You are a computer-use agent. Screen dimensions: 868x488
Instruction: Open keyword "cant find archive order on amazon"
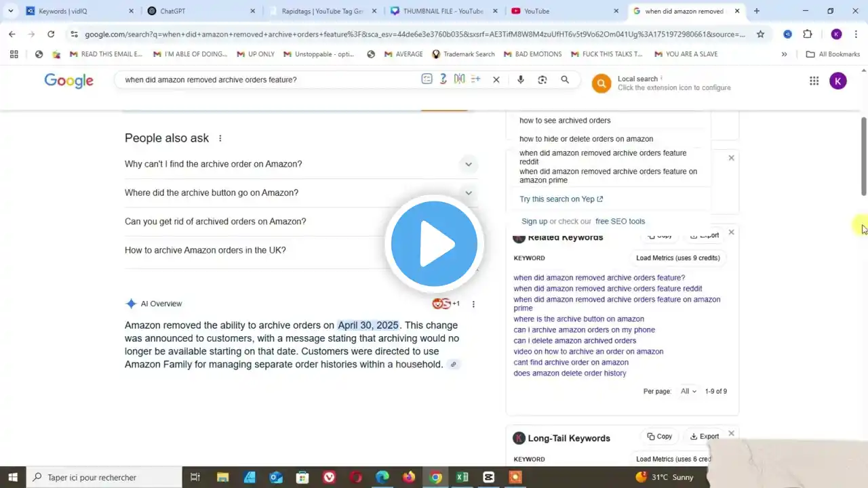pyautogui.click(x=571, y=363)
